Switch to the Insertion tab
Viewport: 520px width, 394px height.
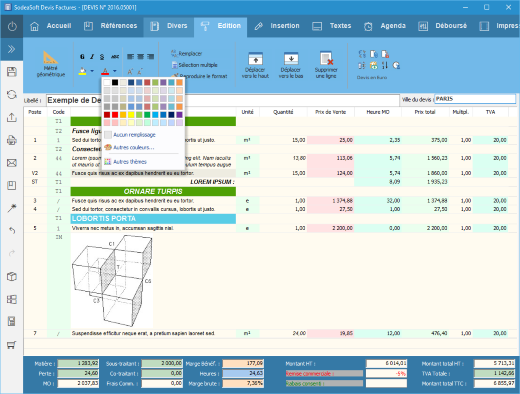click(x=277, y=26)
